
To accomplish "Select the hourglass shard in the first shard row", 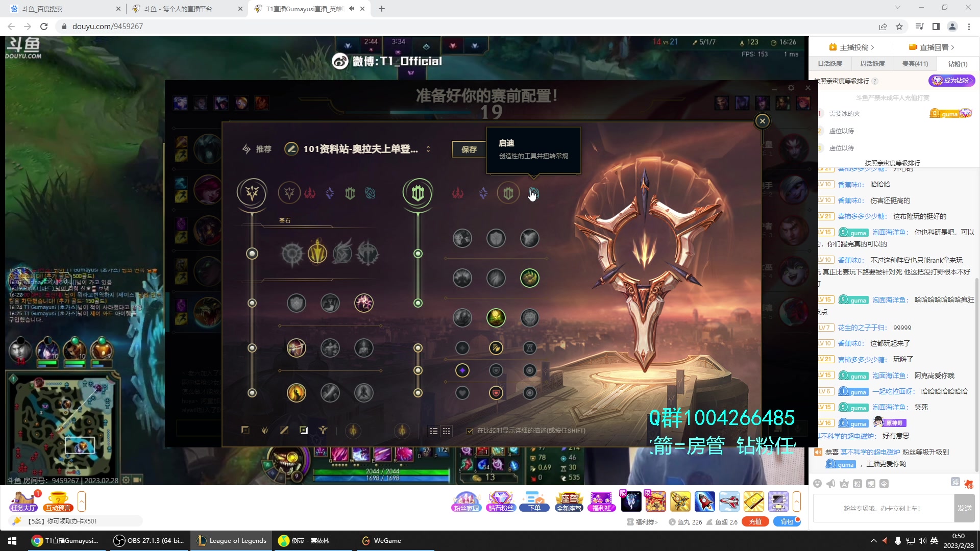I will 530,348.
